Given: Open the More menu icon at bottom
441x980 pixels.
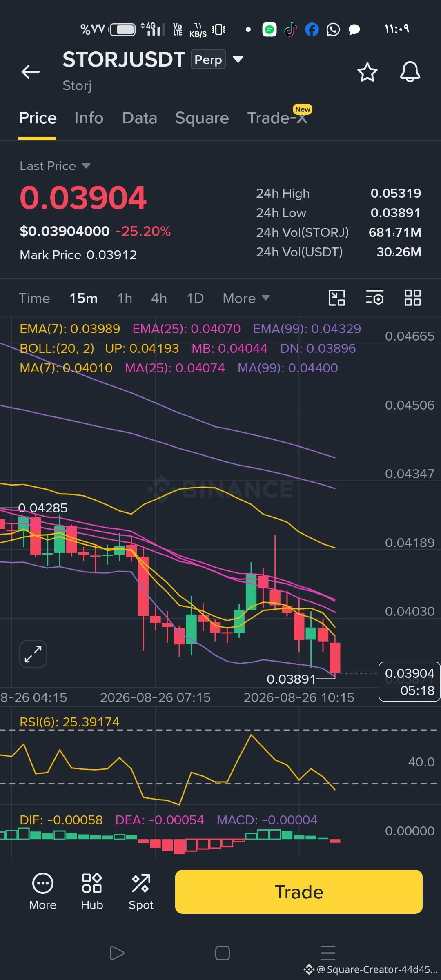Looking at the screenshot, I should tap(43, 892).
